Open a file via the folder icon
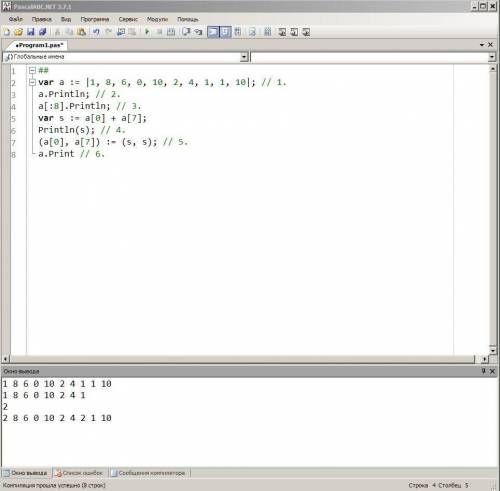This screenshot has width=500, height=491. pos(19,32)
